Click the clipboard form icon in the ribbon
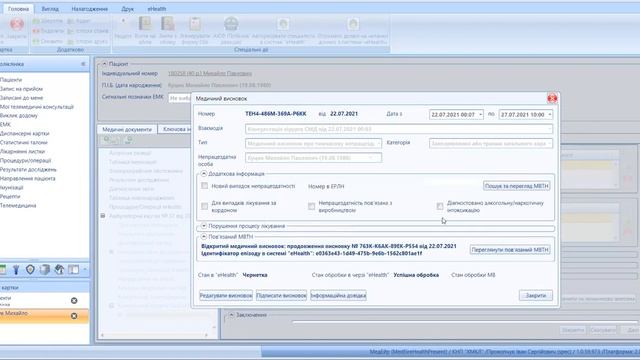The height and width of the screenshot is (360, 640). click(195, 24)
